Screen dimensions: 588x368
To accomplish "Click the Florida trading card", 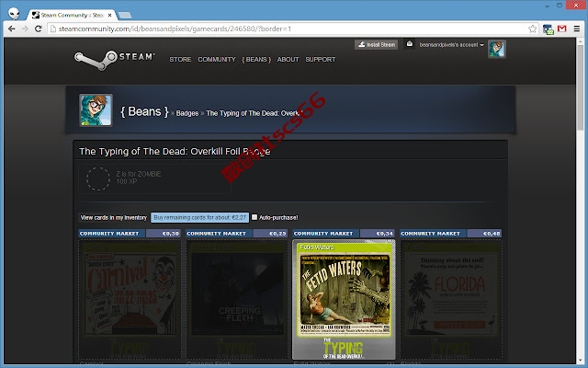I will coord(450,300).
